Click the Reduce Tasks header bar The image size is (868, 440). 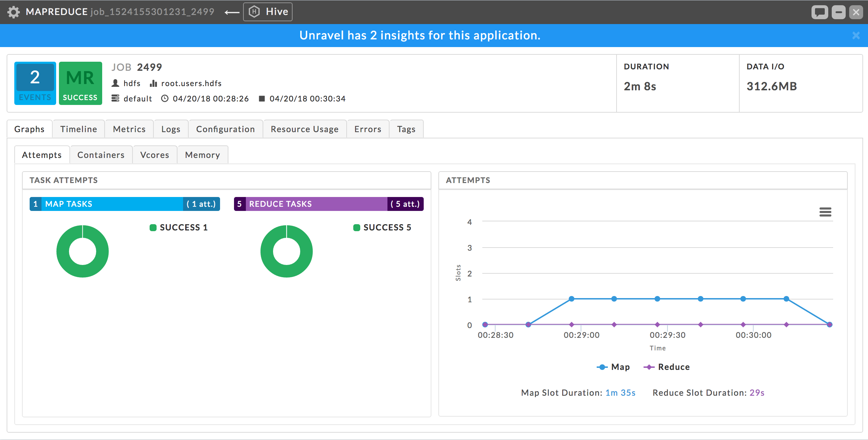pos(329,204)
